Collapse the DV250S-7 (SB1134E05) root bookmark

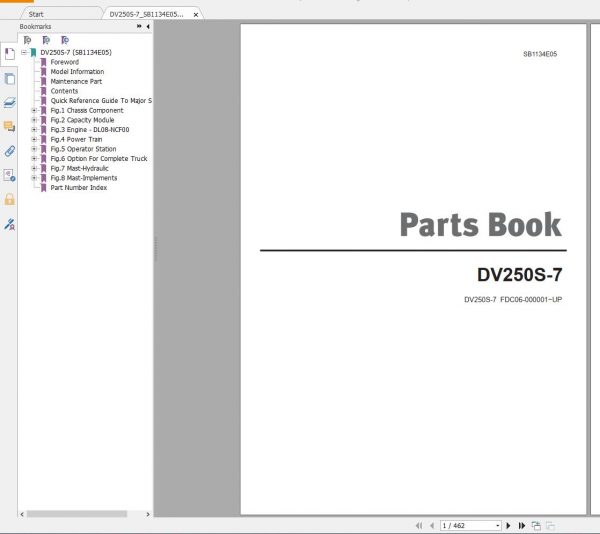click(x=24, y=52)
